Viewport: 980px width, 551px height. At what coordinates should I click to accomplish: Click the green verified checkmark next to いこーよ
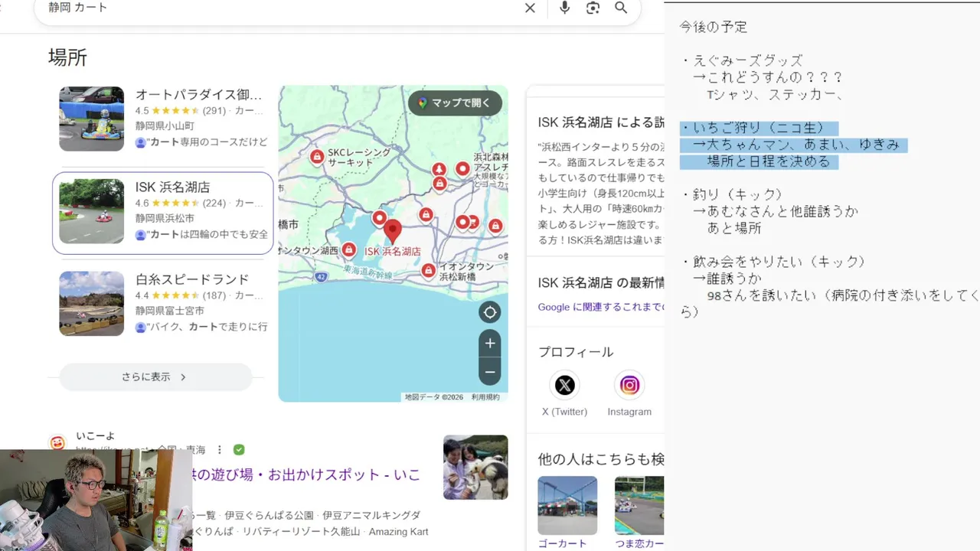click(x=239, y=450)
